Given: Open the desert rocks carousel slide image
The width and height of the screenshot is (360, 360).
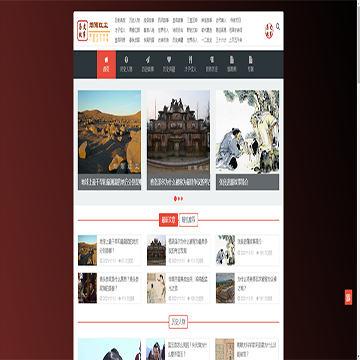Looking at the screenshot, I should [109, 132].
